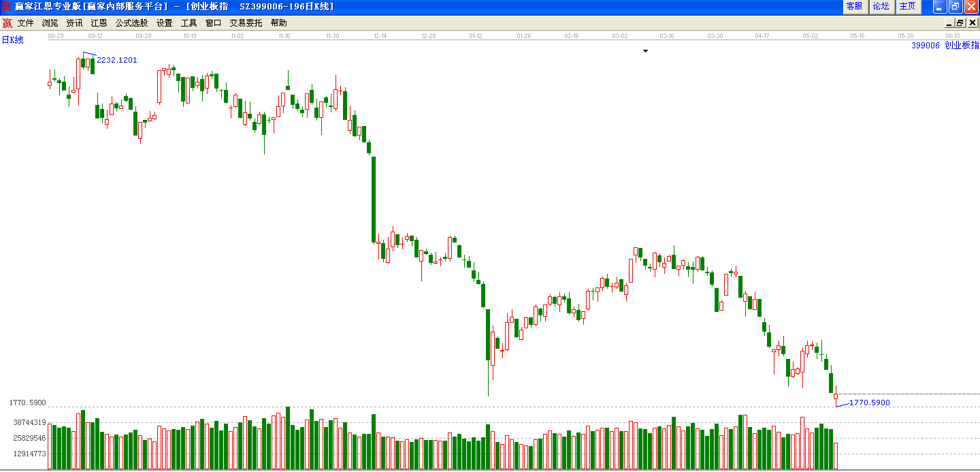Click the 主页 button
This screenshot has height=472, width=980.
[908, 6]
